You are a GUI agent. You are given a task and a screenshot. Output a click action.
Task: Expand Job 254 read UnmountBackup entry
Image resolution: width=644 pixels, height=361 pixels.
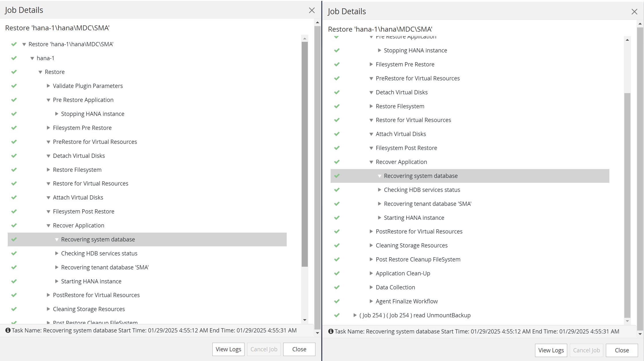355,315
